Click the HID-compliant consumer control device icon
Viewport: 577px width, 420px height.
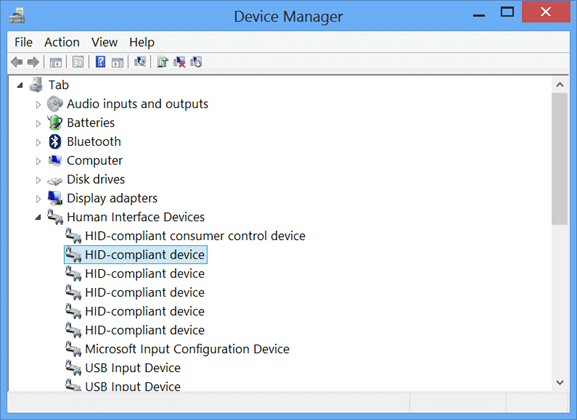pos(73,236)
